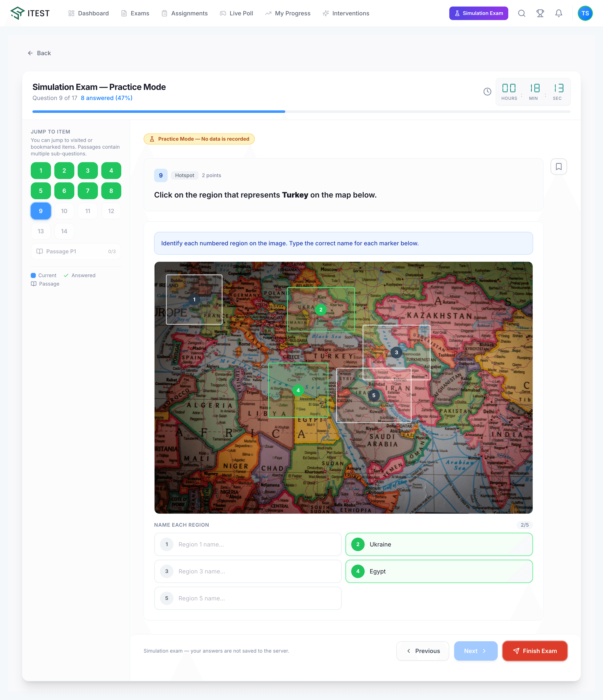The height and width of the screenshot is (700, 603).
Task: Click the Back arrow link
Action: pyautogui.click(x=39, y=53)
